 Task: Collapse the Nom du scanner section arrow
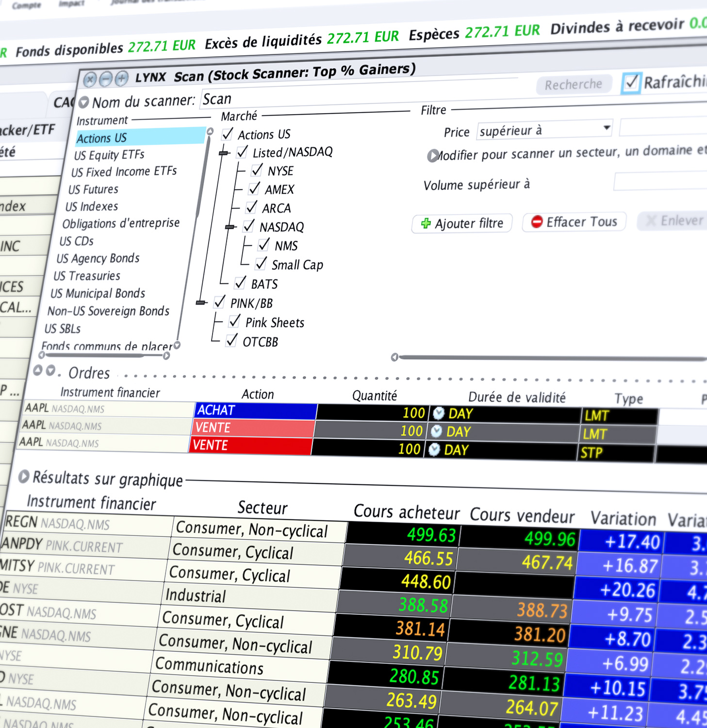[84, 102]
